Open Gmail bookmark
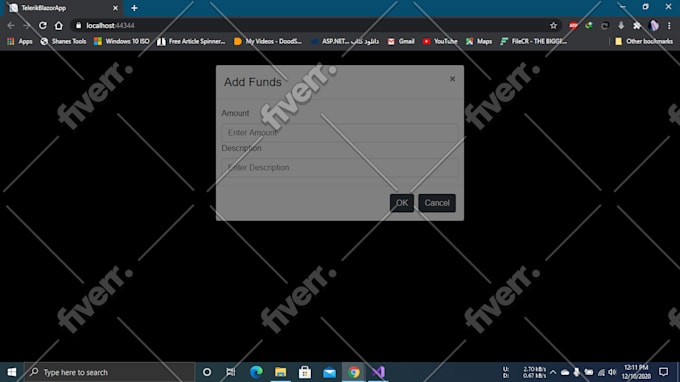The width and height of the screenshot is (680, 382). pos(401,41)
